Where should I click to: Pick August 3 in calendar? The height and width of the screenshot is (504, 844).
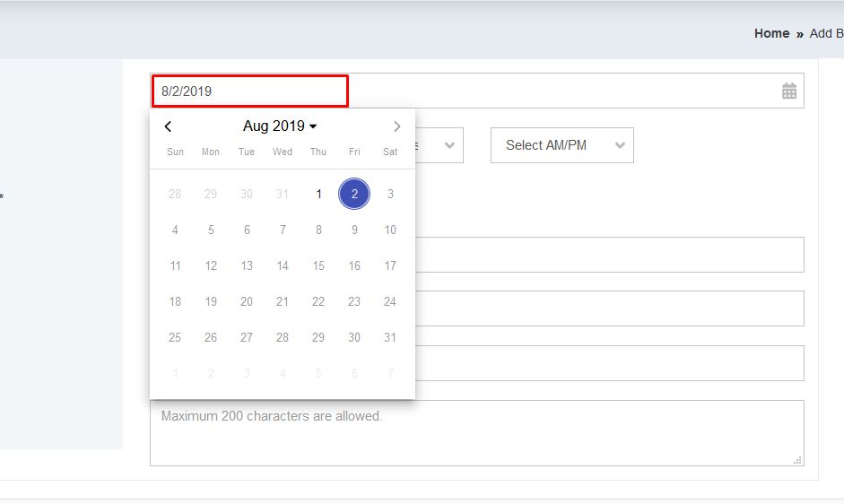tap(390, 194)
